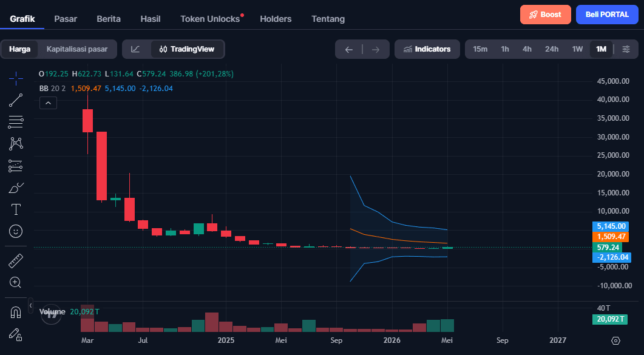The width and height of the screenshot is (644, 355).
Task: Select the 1M timeframe
Action: pos(601,49)
